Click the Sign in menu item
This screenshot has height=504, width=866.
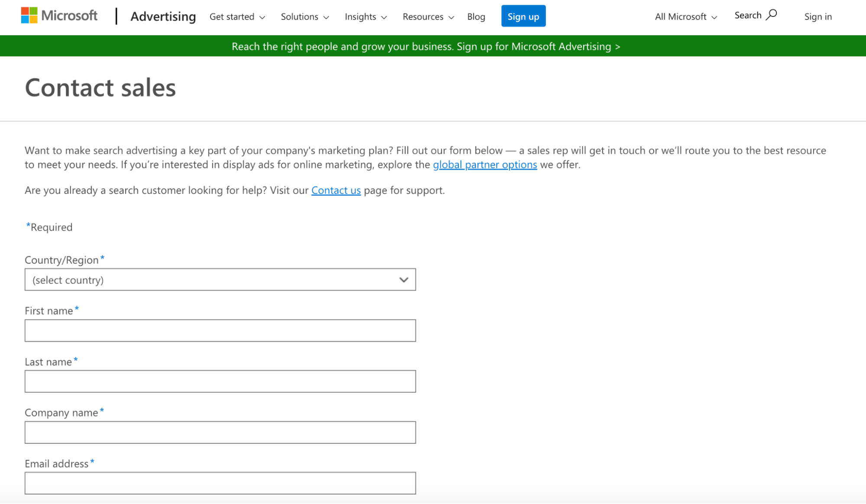coord(818,16)
